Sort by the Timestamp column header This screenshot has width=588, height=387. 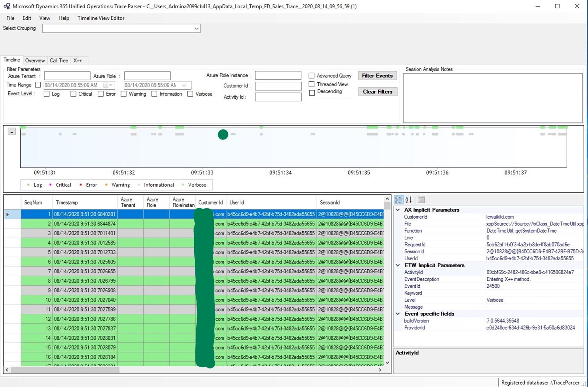85,202
